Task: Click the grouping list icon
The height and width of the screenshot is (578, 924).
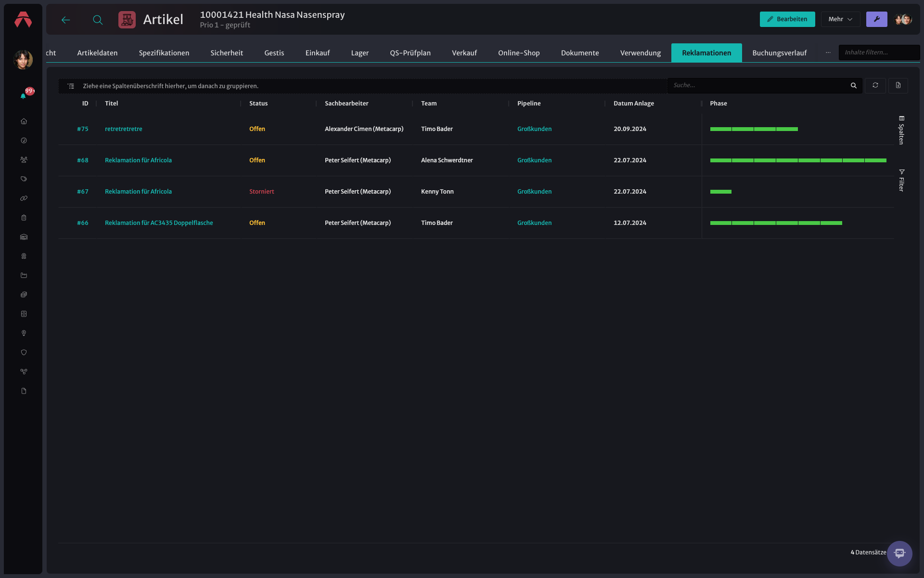Action: [x=71, y=86]
